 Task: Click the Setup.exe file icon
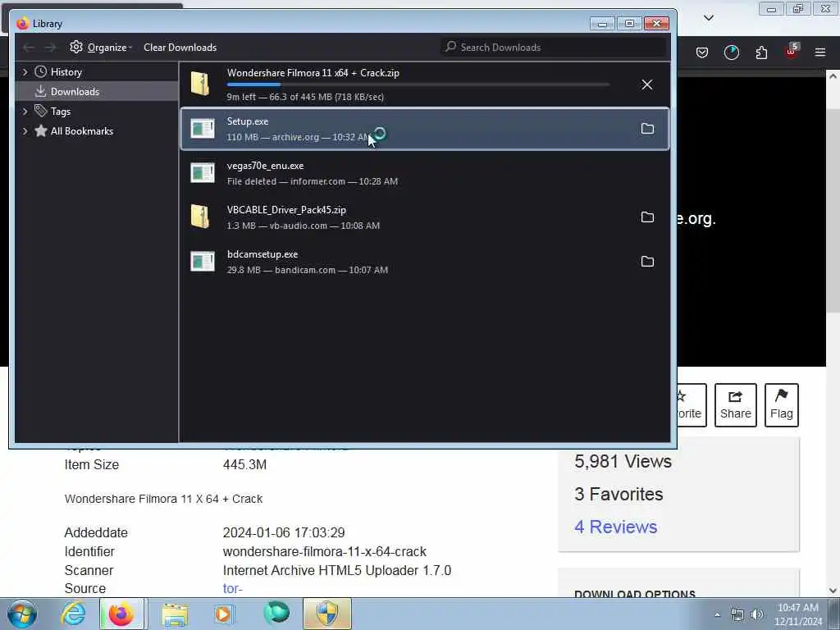203,129
